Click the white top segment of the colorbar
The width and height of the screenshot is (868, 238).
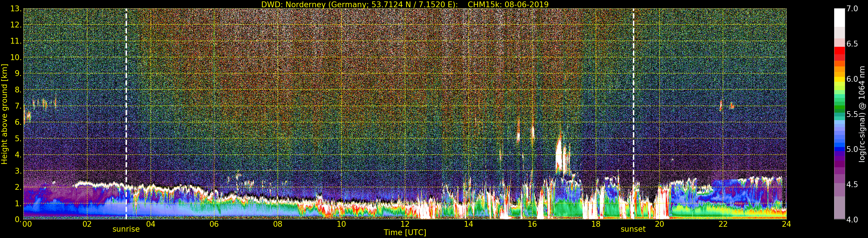(x=839, y=18)
